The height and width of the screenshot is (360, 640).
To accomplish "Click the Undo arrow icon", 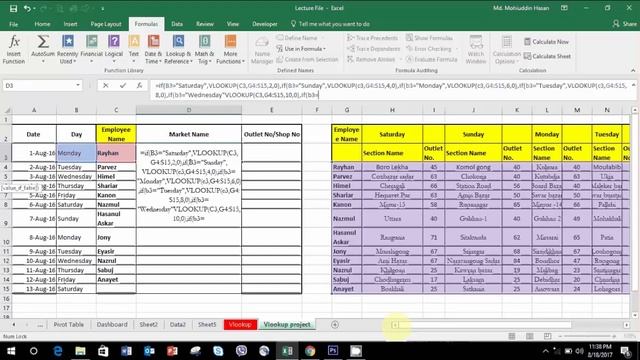I will (x=27, y=8).
